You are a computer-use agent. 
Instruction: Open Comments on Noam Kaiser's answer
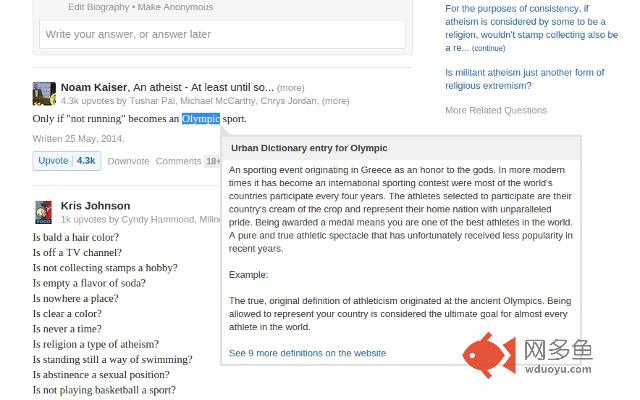point(178,161)
